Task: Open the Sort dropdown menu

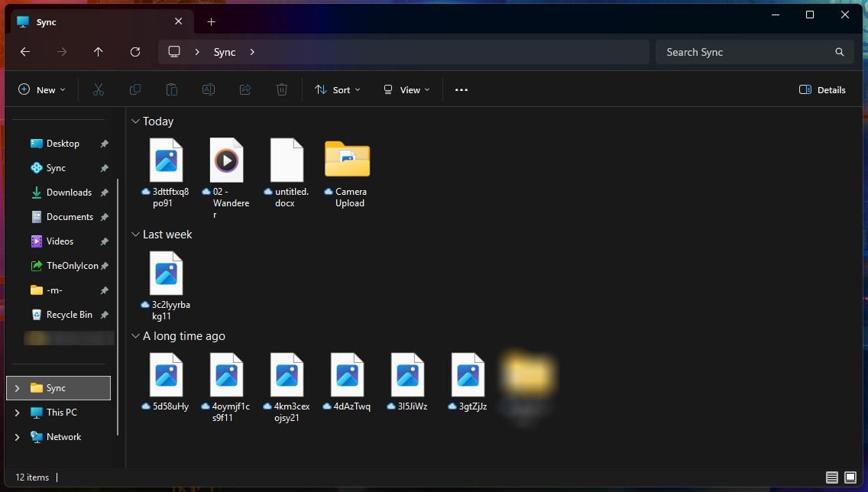Action: (x=337, y=89)
